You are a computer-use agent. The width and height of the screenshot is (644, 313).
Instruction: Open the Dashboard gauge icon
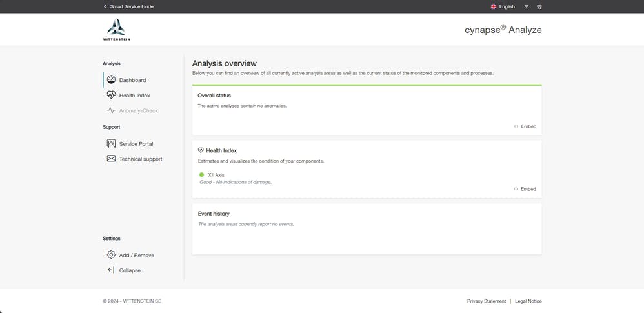pos(111,79)
